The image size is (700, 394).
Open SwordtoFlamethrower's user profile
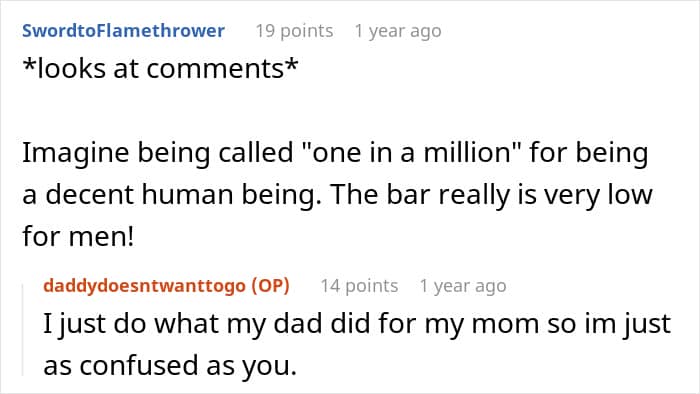click(123, 31)
